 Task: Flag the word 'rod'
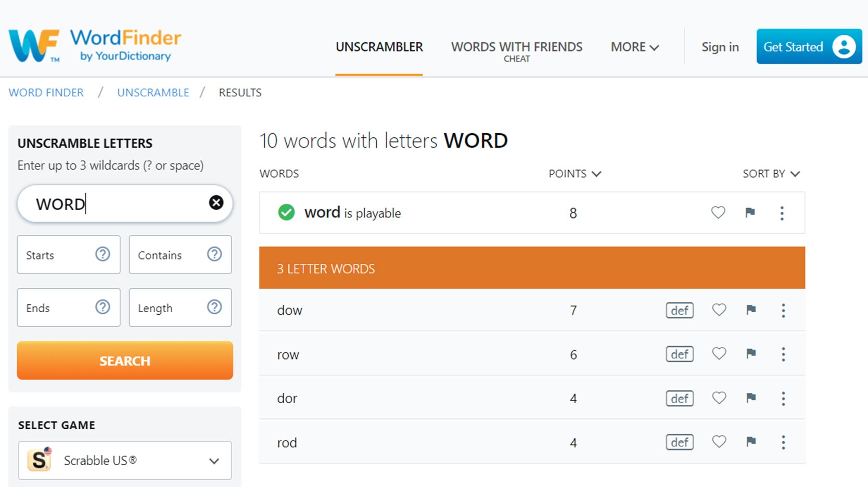751,442
